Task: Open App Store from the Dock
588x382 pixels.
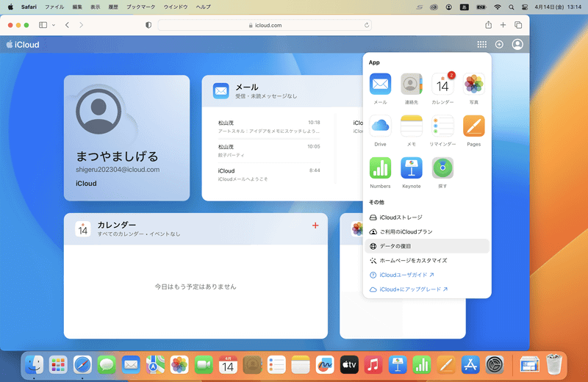Action: (x=470, y=365)
